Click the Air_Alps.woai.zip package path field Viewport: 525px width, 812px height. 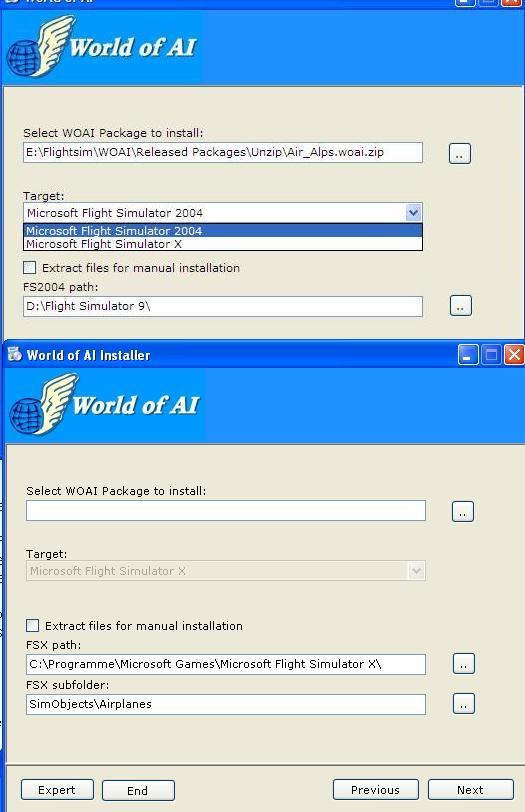point(223,152)
